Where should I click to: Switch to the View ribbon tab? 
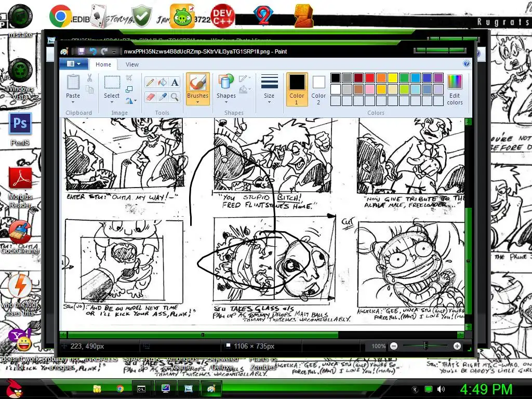[132, 64]
